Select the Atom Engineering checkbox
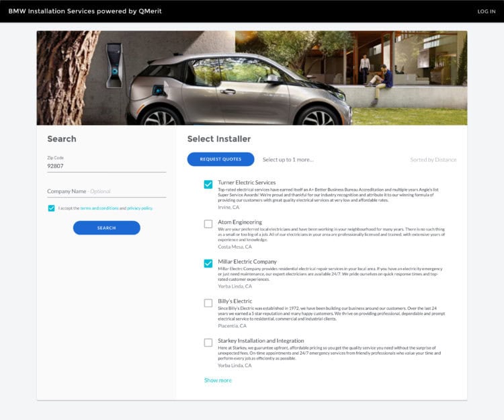Viewport: 504px width, 420px height. (x=208, y=224)
